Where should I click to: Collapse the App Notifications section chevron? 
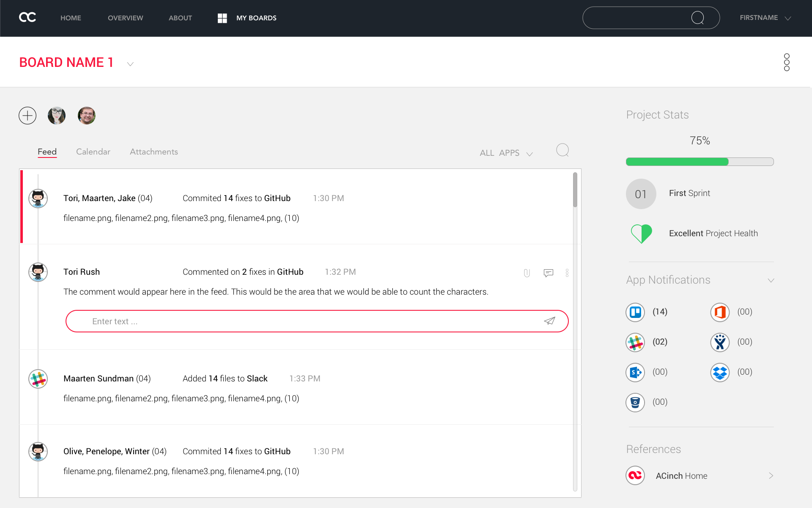pyautogui.click(x=771, y=280)
